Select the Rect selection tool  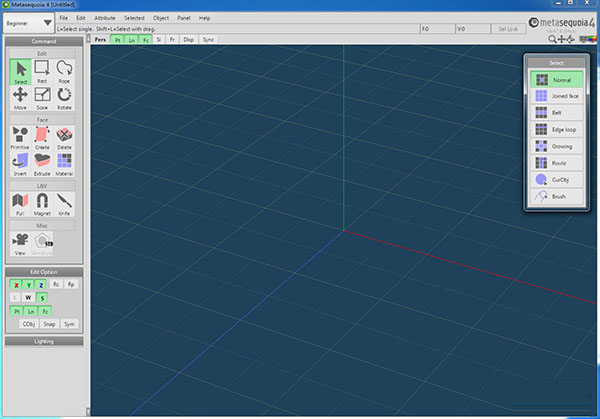pos(42,72)
